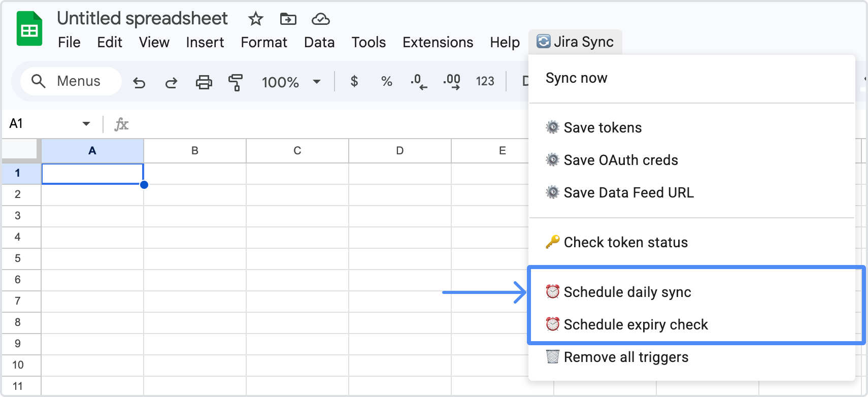The image size is (868, 397).
Task: Format as currency with the dollar icon
Action: point(354,81)
